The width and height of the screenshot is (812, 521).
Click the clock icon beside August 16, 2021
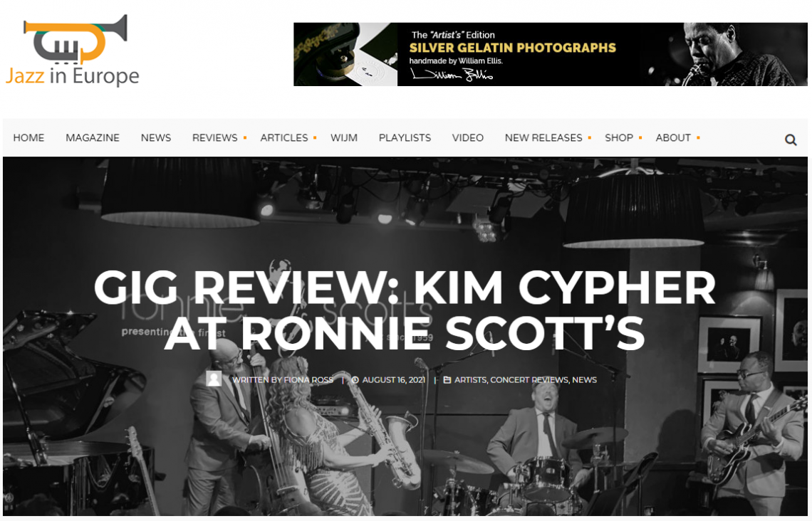pos(355,380)
